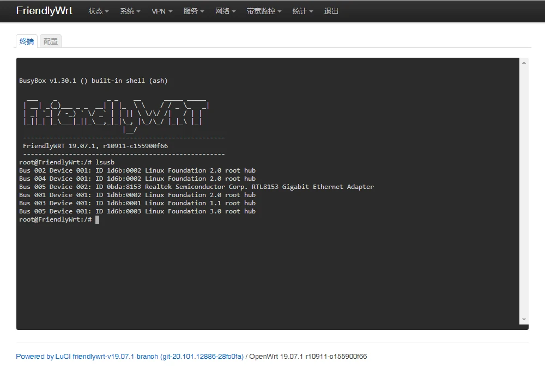Click the RTL8153 Gigabit Ethernet Adapter line
545x392 pixels.
tap(196, 187)
